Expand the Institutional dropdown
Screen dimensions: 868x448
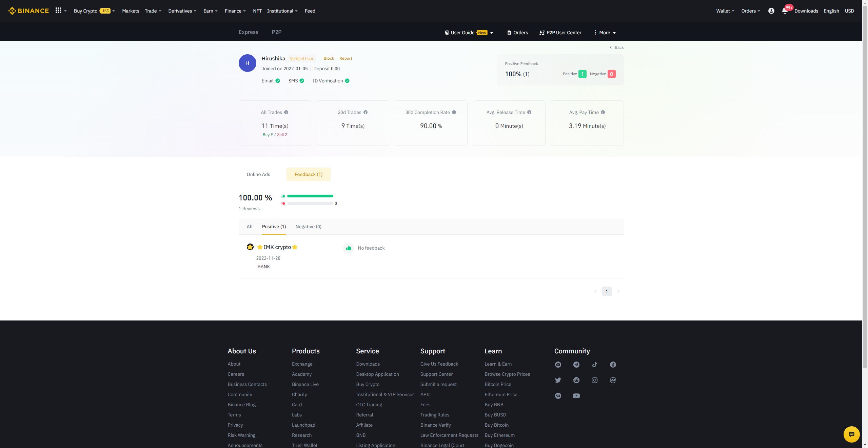(282, 11)
